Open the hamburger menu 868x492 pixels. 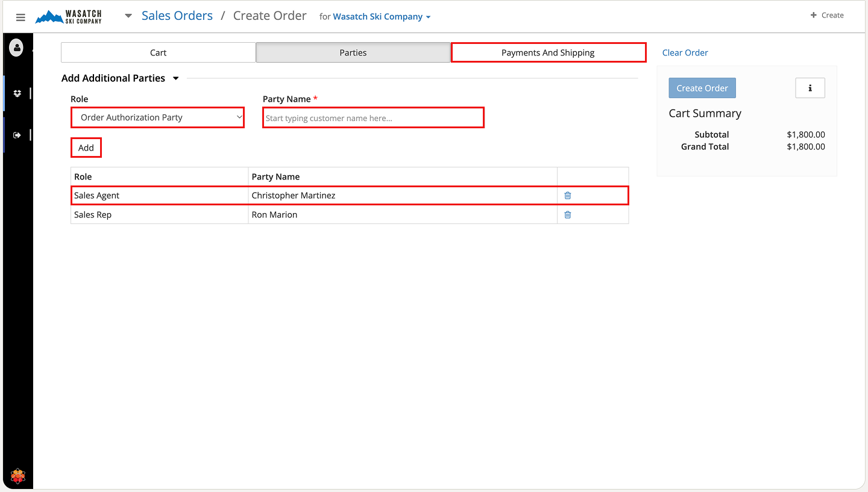(x=20, y=17)
